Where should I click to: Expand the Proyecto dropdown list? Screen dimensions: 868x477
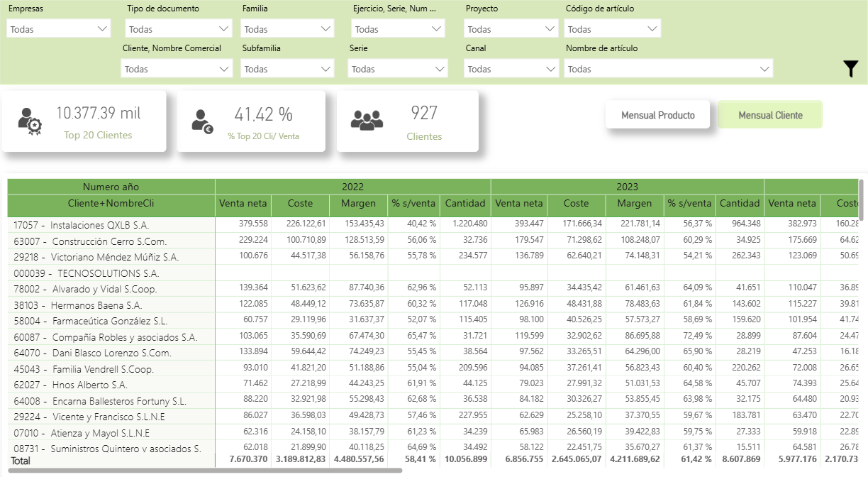[x=511, y=29]
